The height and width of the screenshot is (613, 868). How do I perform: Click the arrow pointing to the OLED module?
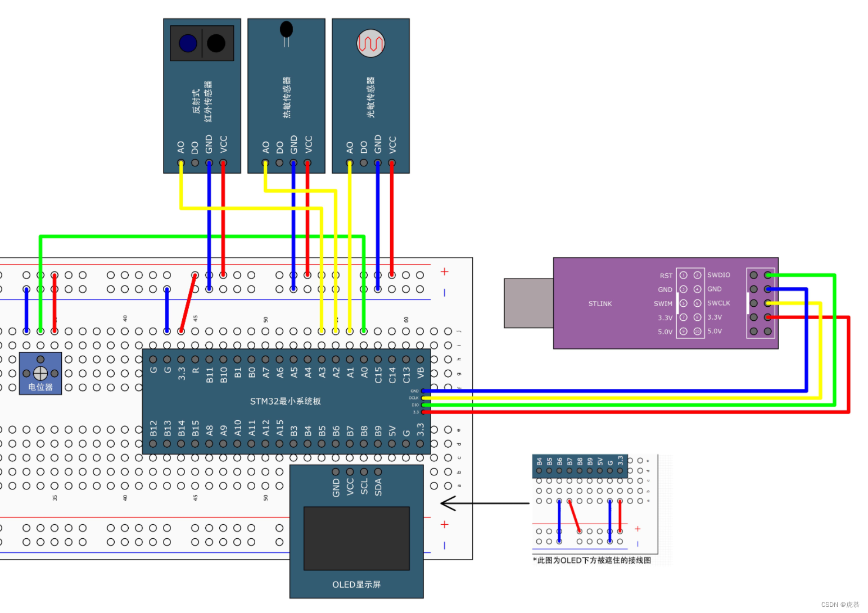(x=485, y=503)
